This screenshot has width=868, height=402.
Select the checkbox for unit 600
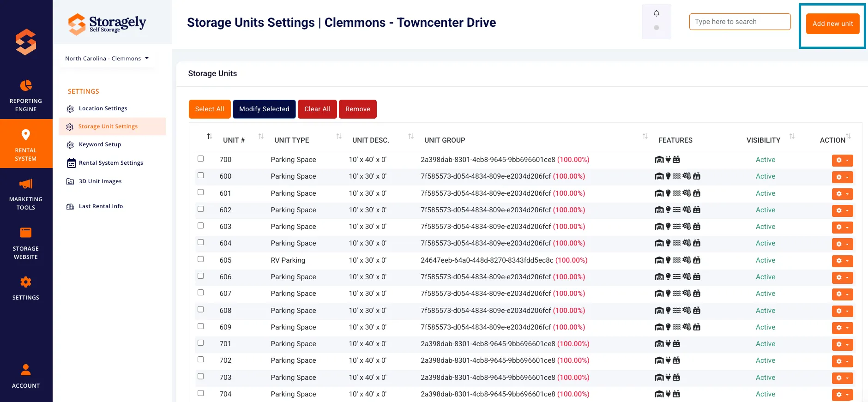pos(200,175)
